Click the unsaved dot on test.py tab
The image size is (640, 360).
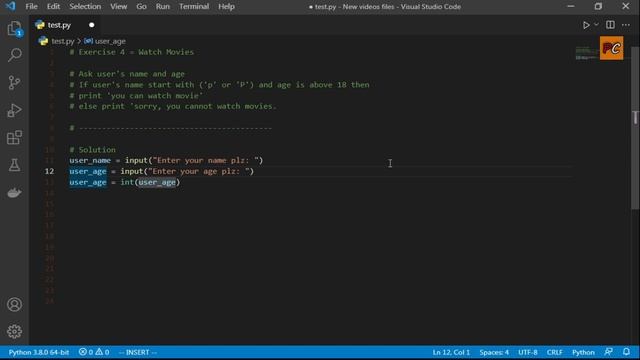pos(91,25)
